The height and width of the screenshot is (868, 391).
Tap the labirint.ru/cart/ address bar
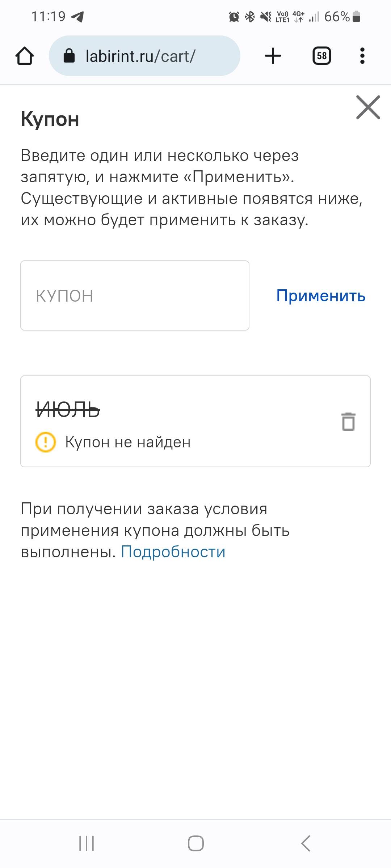[x=144, y=56]
